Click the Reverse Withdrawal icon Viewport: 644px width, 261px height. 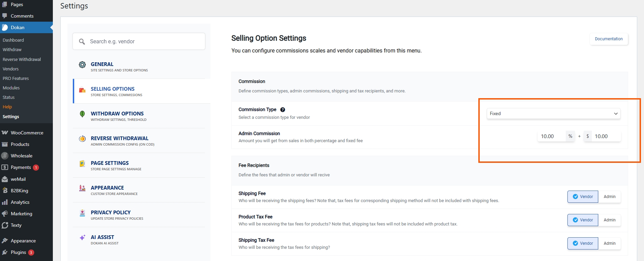tap(82, 138)
